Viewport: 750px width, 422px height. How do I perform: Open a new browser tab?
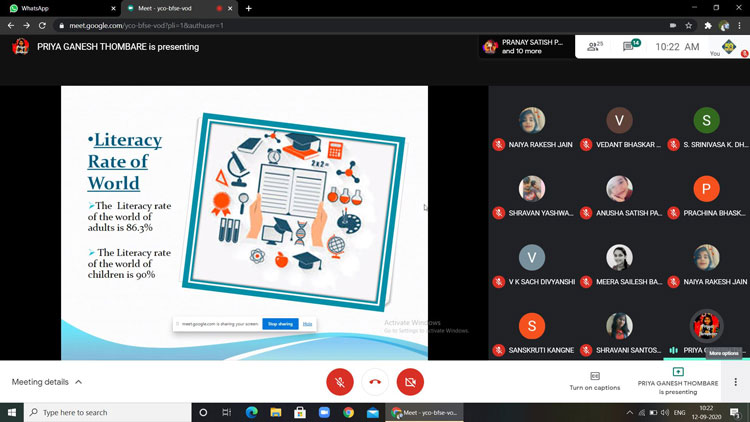pos(248,8)
